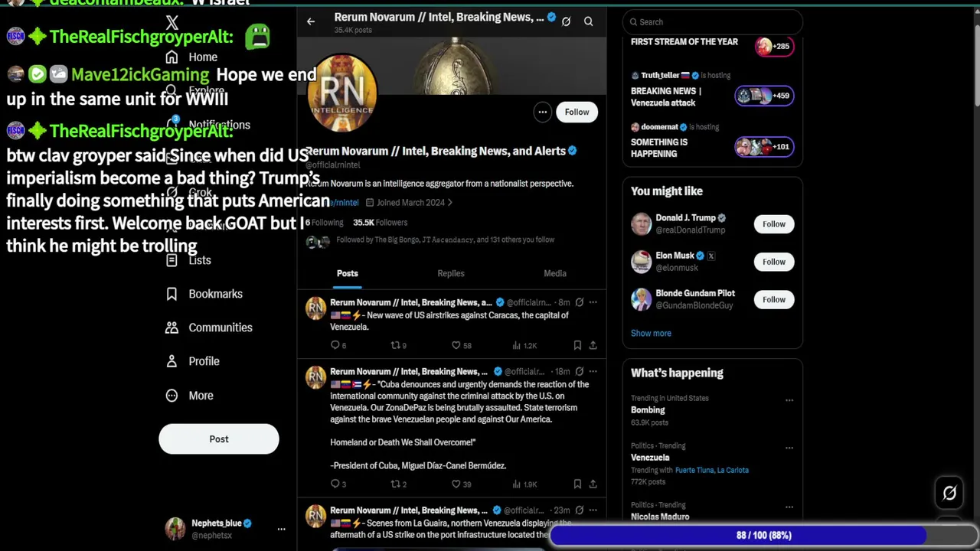The width and height of the screenshot is (980, 551).
Task: Open the Fuerte Tiuna trending link
Action: (694, 471)
